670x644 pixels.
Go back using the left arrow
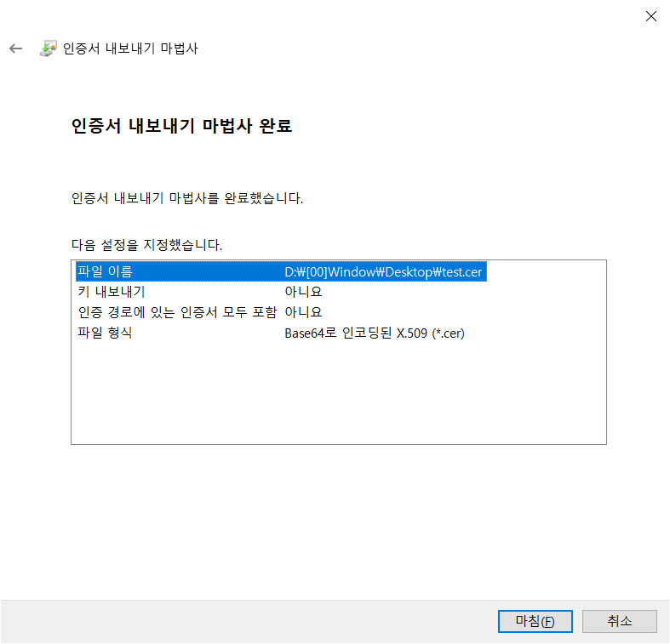pyautogui.click(x=16, y=48)
